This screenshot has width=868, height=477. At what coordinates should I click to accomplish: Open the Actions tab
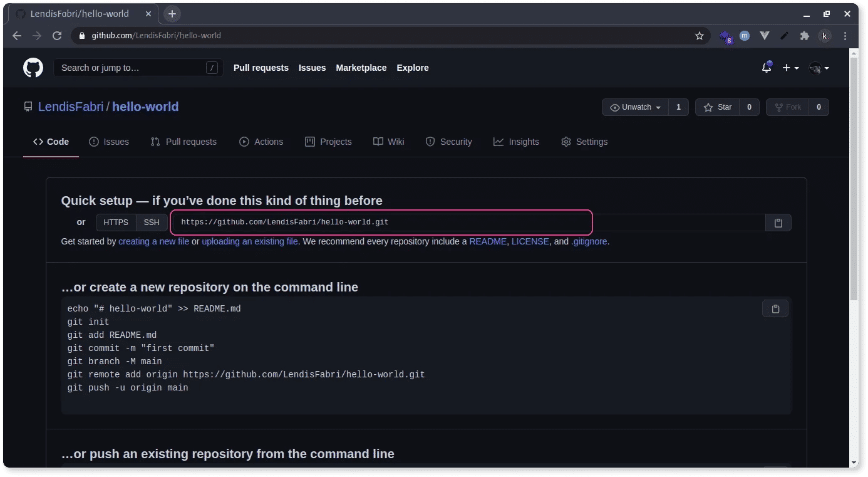tap(261, 142)
